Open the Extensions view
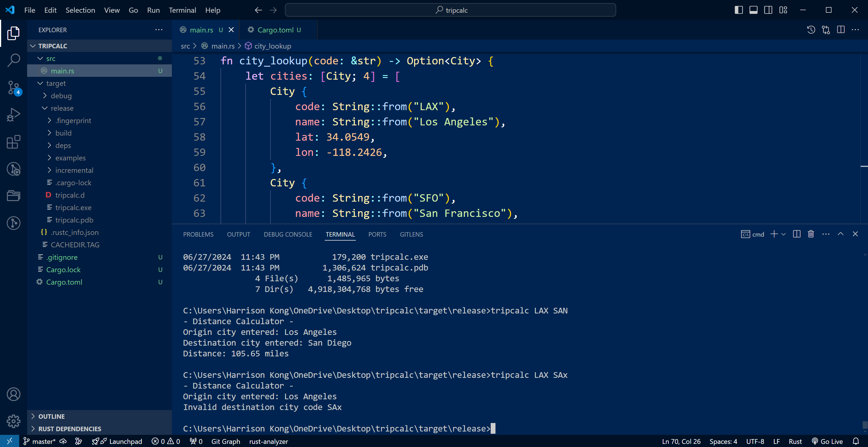This screenshot has height=447, width=868. coord(14,142)
